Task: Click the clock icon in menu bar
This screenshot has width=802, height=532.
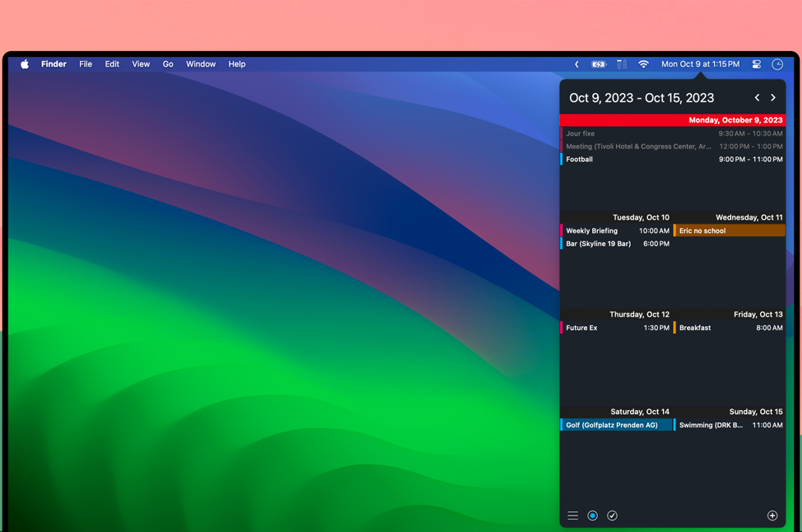Action: point(777,64)
